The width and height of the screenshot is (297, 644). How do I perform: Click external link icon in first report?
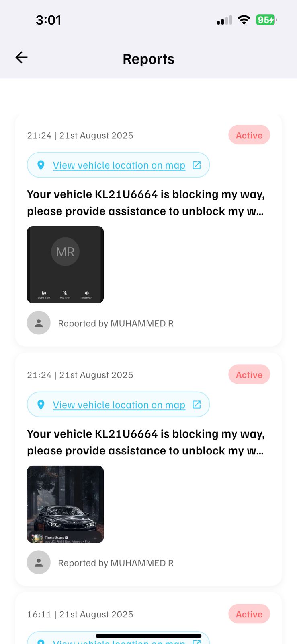pos(197,165)
